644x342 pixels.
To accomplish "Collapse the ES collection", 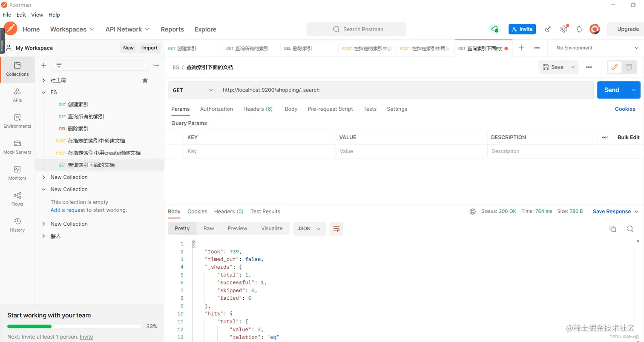I will [43, 92].
